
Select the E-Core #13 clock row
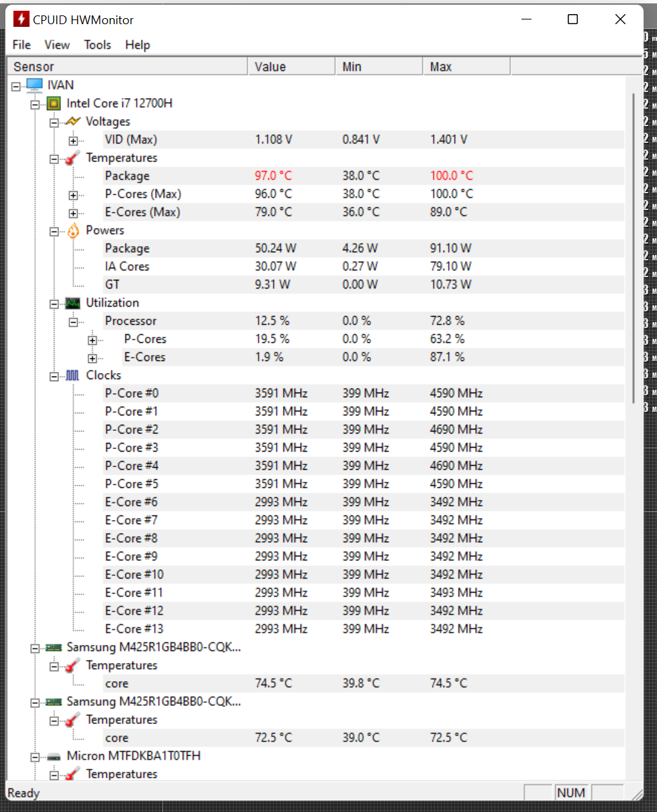[363, 629]
